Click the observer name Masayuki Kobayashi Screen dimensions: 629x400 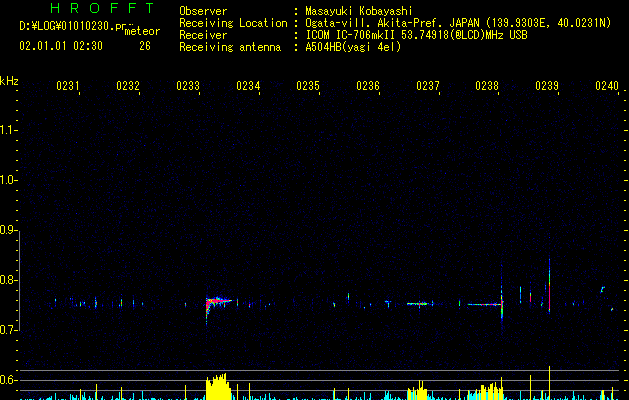pos(359,11)
